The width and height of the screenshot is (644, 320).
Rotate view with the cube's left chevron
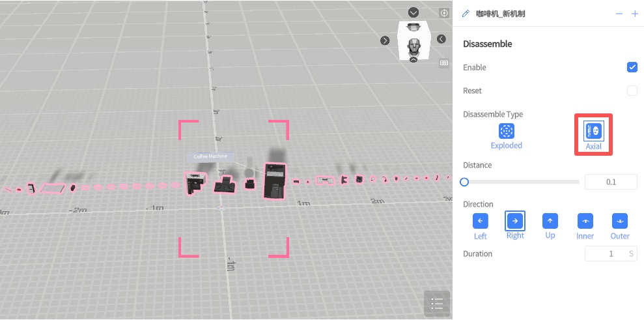point(385,40)
